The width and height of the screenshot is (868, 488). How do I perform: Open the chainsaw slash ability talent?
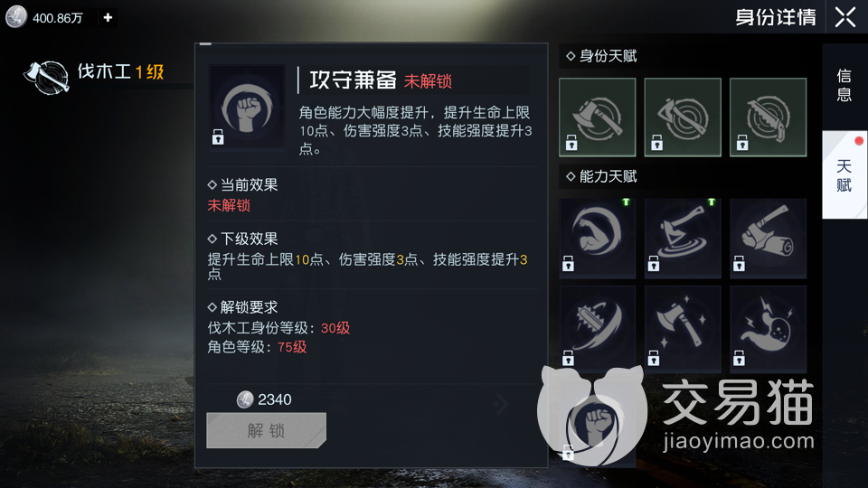598,328
